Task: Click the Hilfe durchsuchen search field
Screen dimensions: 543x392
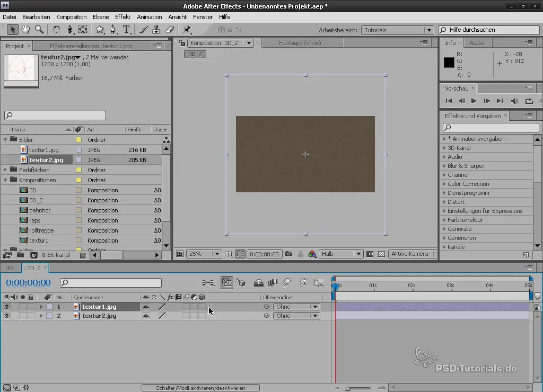Action: tap(489, 30)
